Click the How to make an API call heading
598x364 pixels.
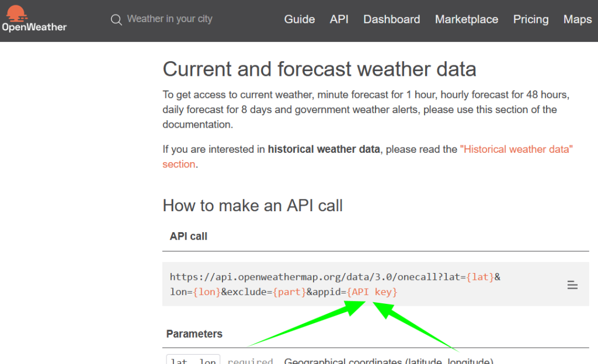tap(252, 205)
